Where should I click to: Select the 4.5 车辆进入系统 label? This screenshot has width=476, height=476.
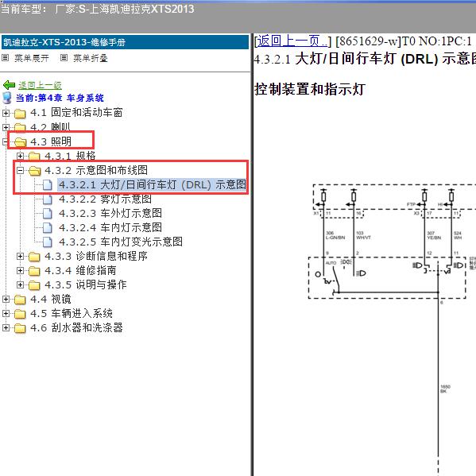tap(72, 313)
